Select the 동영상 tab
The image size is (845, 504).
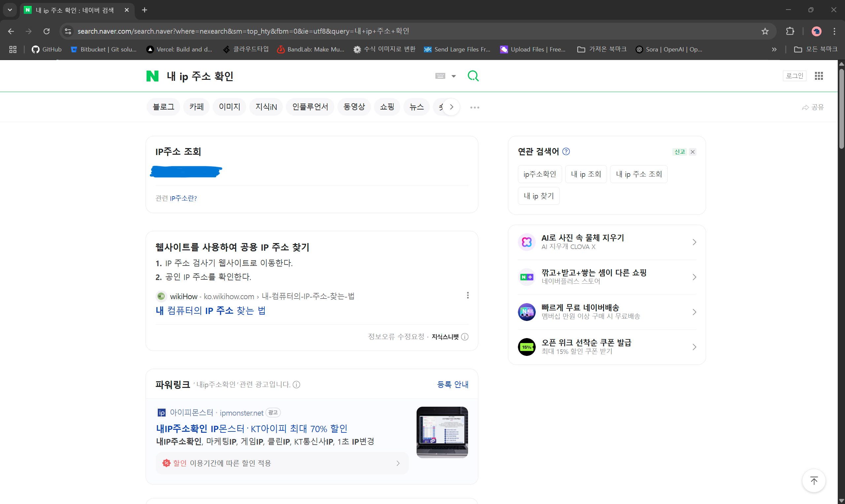pos(354,107)
